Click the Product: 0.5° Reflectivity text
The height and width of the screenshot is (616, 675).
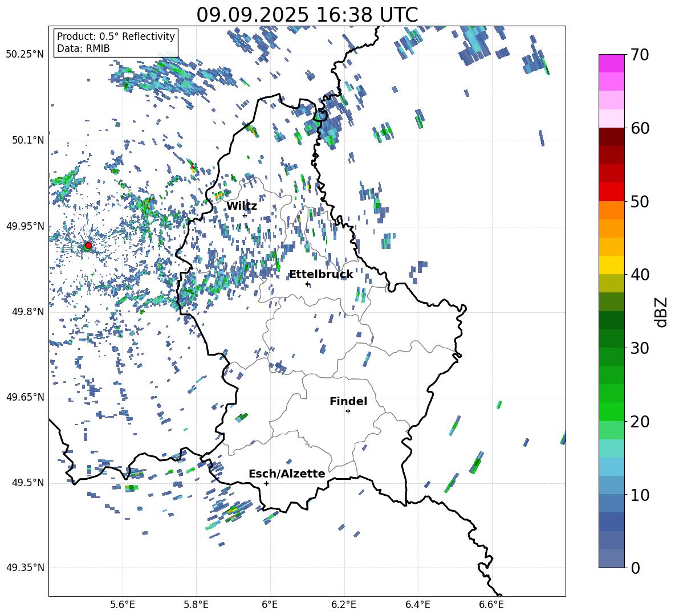(116, 36)
